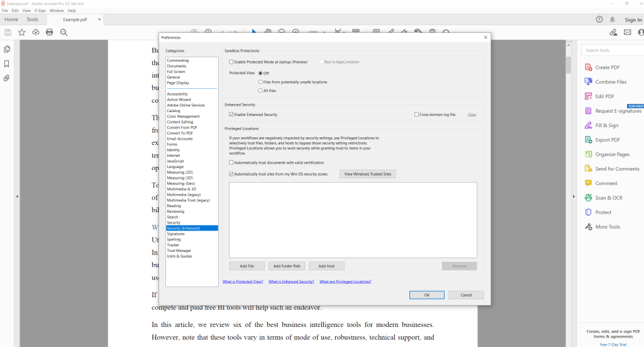The width and height of the screenshot is (644, 347).
Task: Open More Tools in the right pane
Action: coord(602,227)
